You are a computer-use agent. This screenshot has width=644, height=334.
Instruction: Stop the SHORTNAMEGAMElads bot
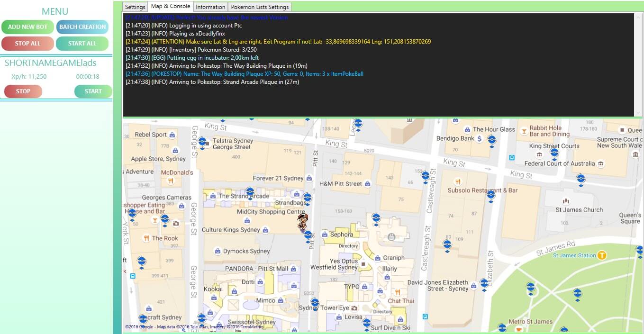23,91
